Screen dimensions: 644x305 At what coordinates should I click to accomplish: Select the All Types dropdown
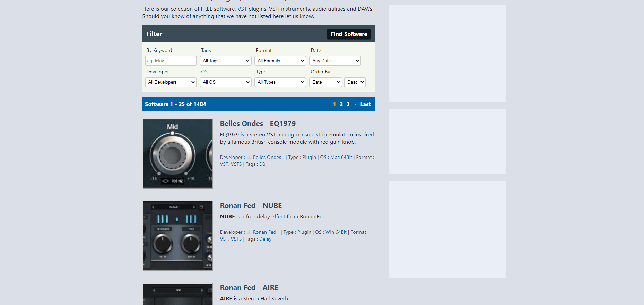point(280,82)
